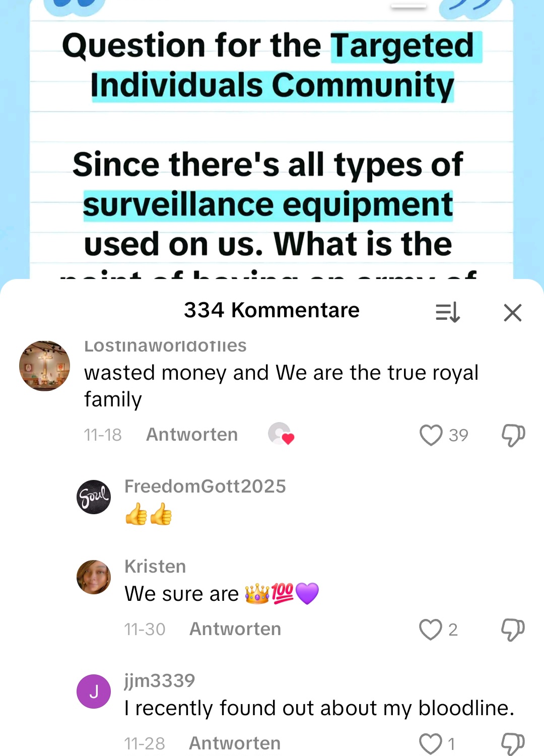Image resolution: width=544 pixels, height=756 pixels.
Task: Tap the video behind the comments
Action: pos(272,139)
